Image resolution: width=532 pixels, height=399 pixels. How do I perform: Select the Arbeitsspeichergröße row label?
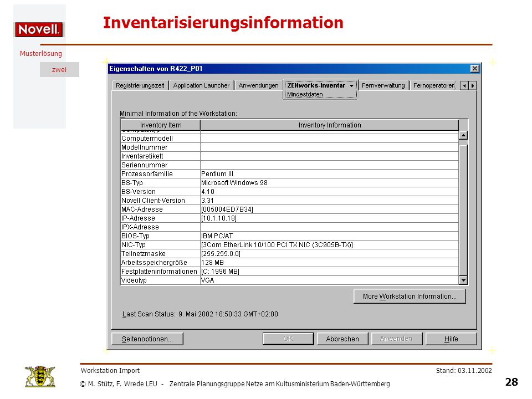pos(154,262)
